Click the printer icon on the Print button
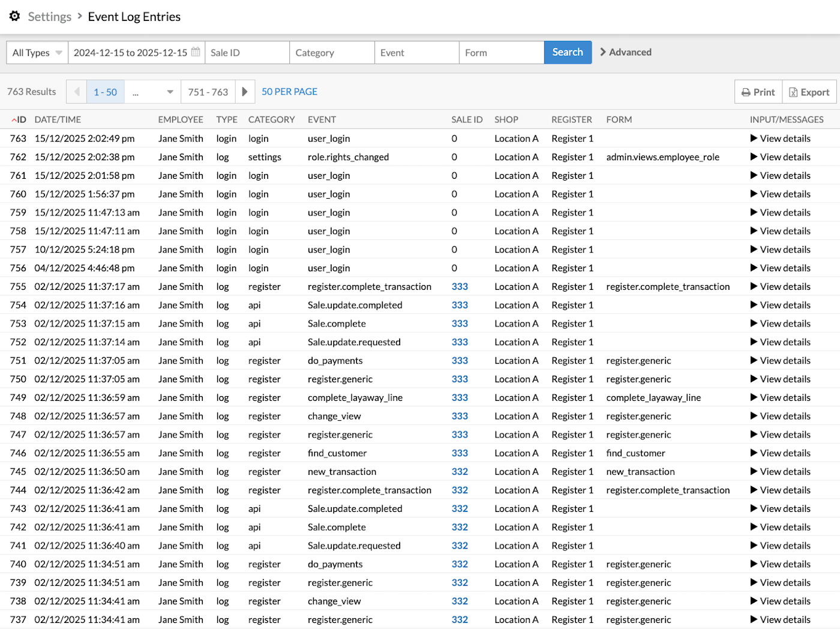This screenshot has height=629, width=840. [x=746, y=92]
